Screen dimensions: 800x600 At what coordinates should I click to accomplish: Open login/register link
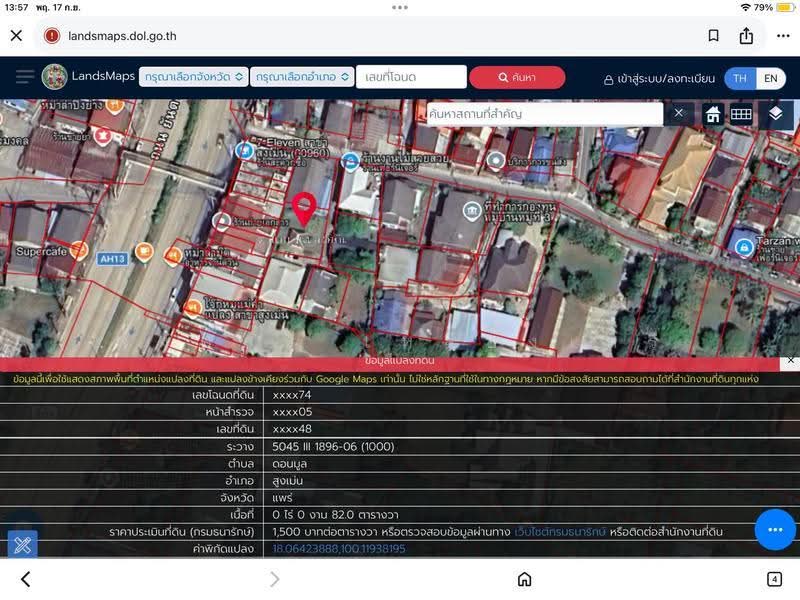[x=659, y=79]
